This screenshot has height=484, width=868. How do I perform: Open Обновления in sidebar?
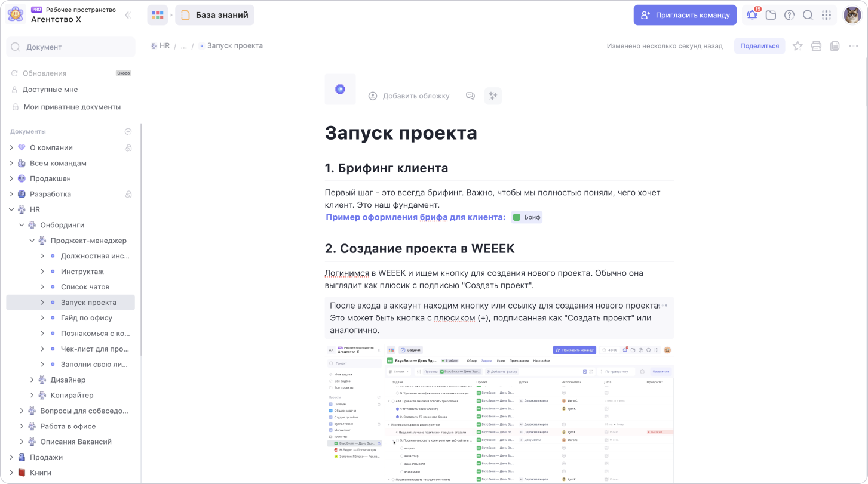(44, 73)
